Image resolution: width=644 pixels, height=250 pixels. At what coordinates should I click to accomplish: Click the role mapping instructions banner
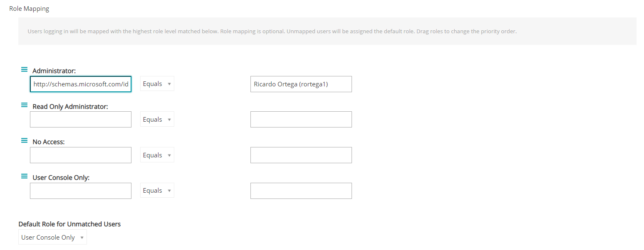[272, 31]
